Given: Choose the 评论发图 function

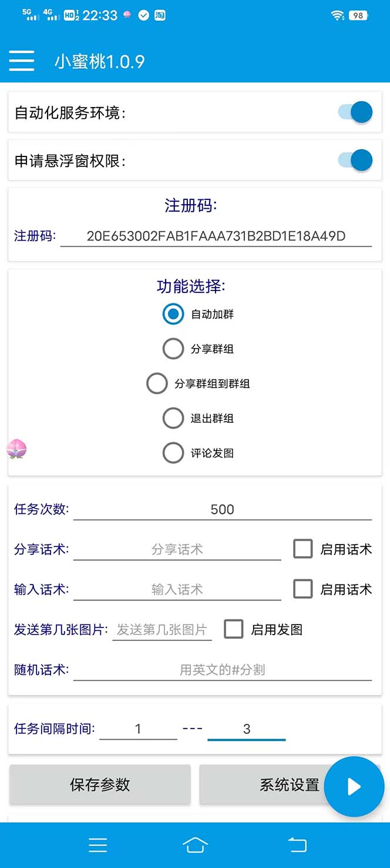Looking at the screenshot, I should click(x=173, y=453).
